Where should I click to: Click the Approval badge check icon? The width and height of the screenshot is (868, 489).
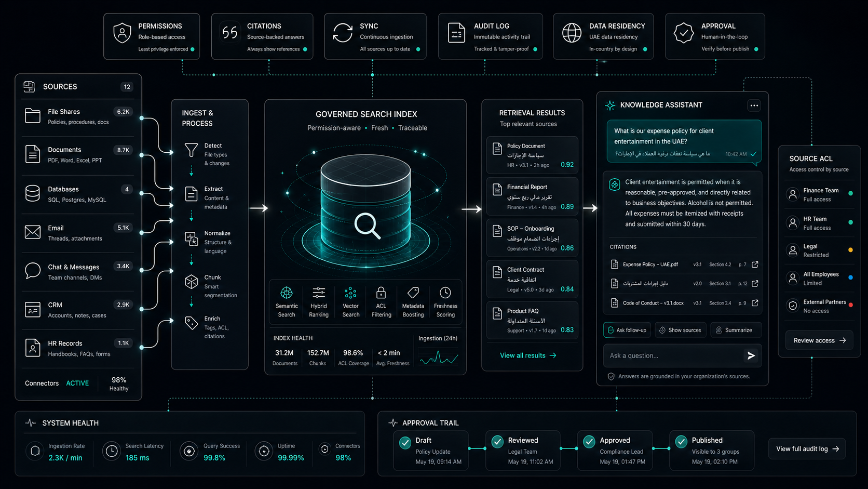684,33
